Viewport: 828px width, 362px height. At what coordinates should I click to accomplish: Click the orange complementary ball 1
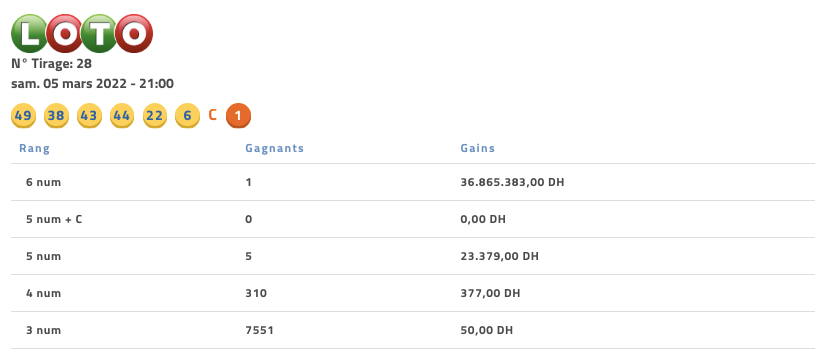click(238, 116)
